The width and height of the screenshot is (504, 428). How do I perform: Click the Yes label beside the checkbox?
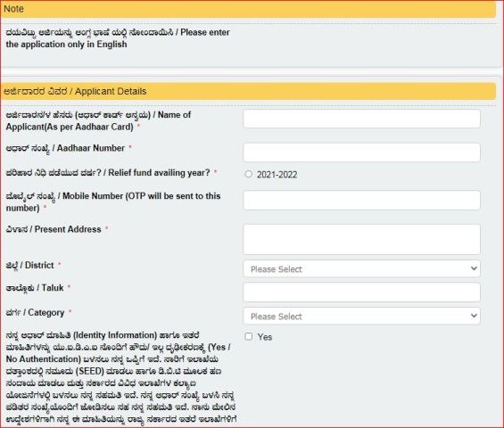[265, 337]
